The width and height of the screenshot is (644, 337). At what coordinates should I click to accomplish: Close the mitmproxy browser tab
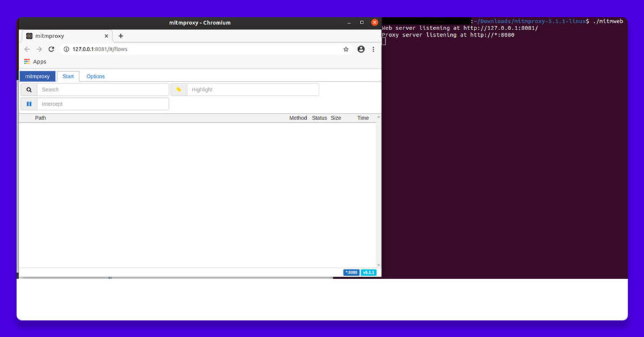[106, 36]
